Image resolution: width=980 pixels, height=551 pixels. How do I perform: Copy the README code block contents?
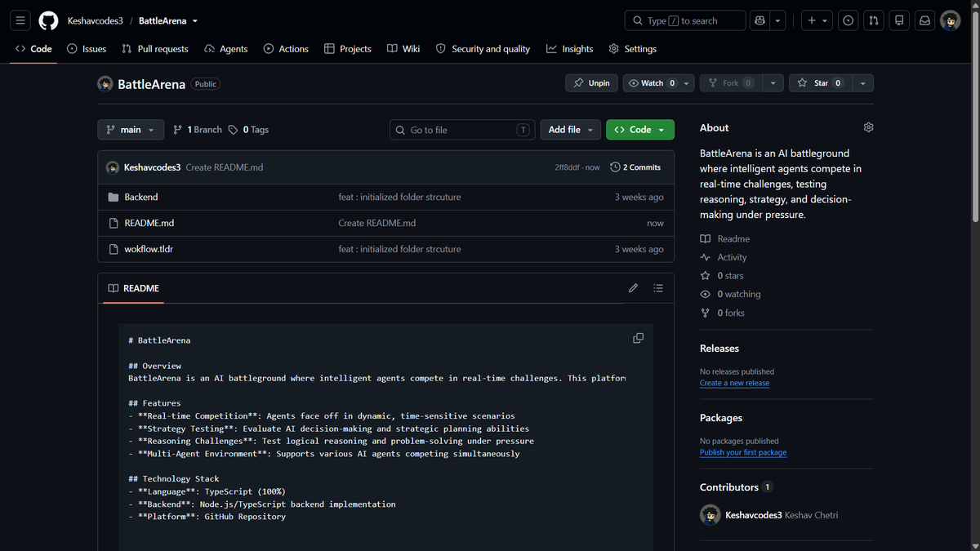(639, 338)
